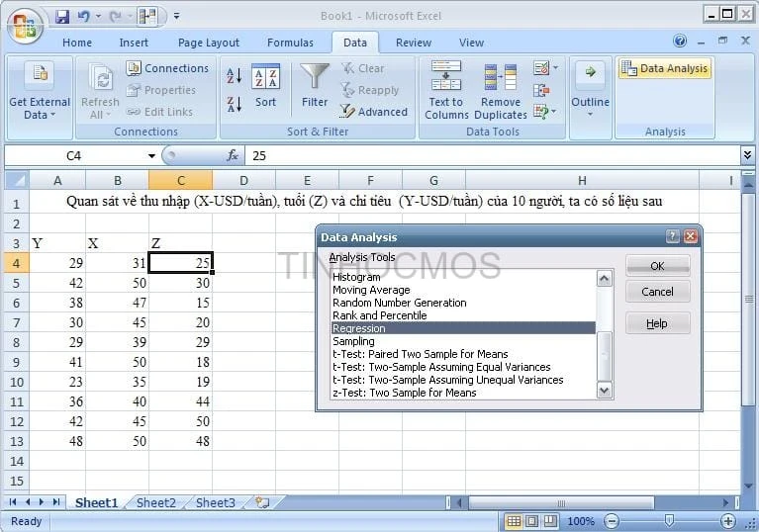Open Data Validation dropdown arrow
This screenshot has width=759, height=532.
click(555, 67)
